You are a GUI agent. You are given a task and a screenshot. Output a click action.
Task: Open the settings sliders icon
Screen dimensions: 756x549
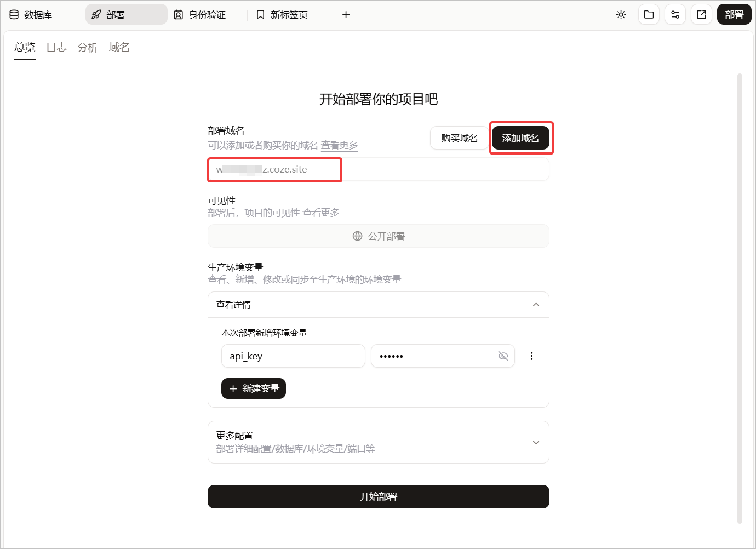point(675,15)
